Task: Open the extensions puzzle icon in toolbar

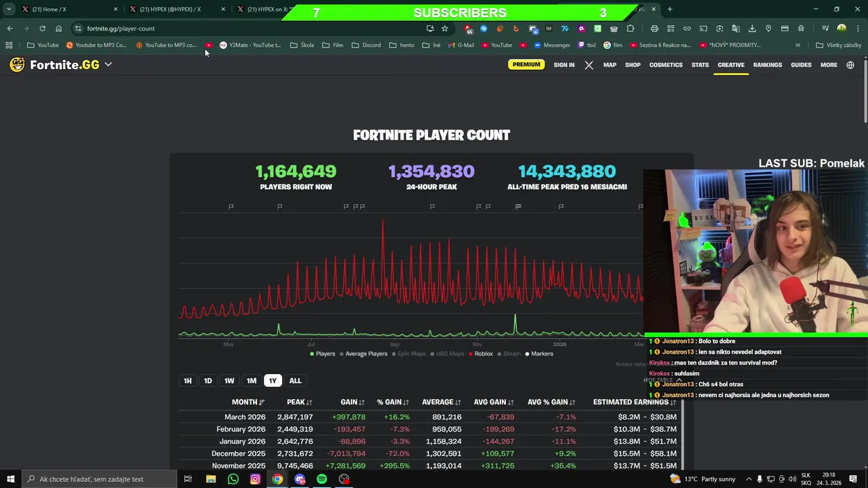Action: click(x=630, y=28)
